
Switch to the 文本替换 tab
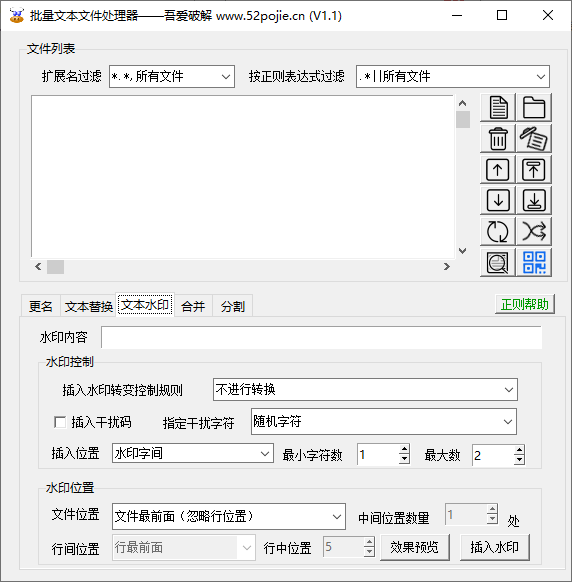pos(89,307)
